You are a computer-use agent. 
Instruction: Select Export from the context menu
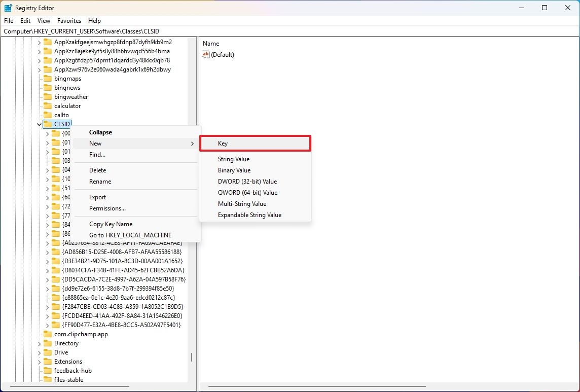point(97,197)
